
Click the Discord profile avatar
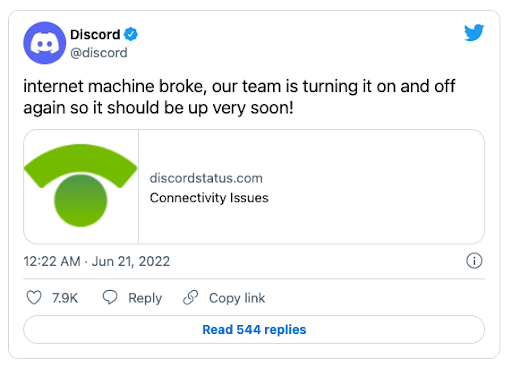click(44, 43)
